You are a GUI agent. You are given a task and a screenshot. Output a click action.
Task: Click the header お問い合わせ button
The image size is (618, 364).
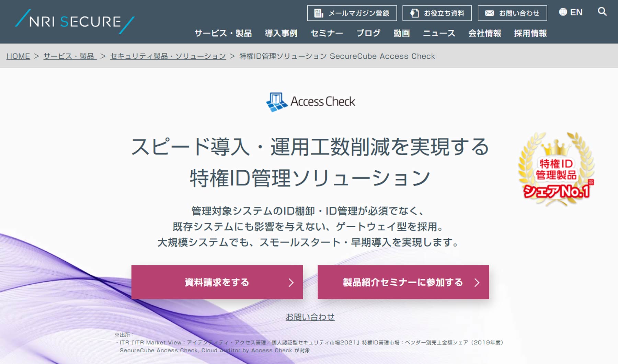512,13
